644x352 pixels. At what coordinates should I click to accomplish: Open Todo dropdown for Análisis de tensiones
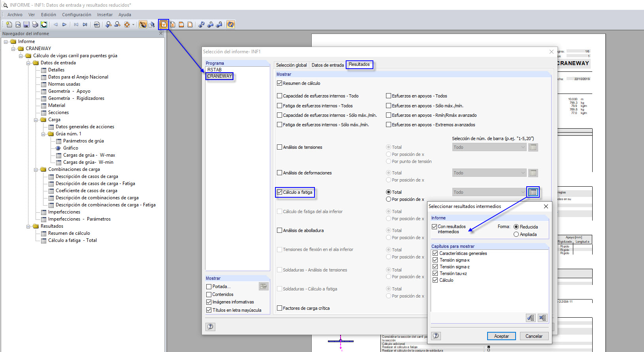point(489,147)
